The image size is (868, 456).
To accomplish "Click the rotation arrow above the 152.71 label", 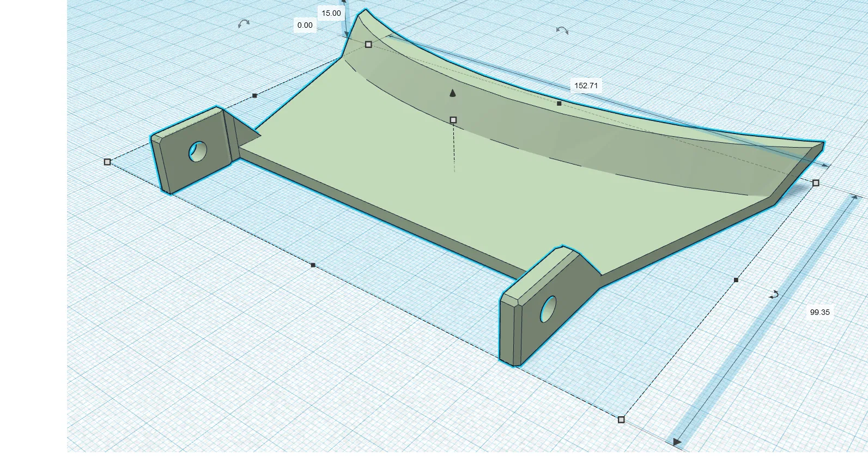I will click(562, 31).
